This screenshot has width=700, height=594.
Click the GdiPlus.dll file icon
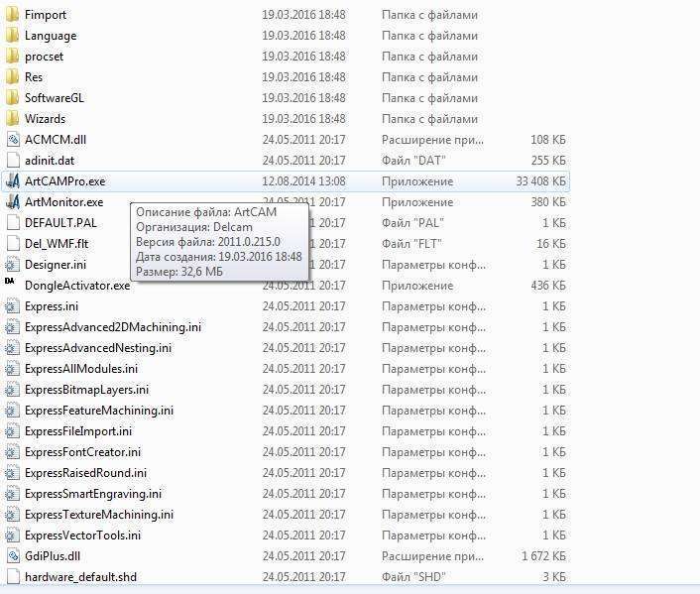click(x=12, y=556)
